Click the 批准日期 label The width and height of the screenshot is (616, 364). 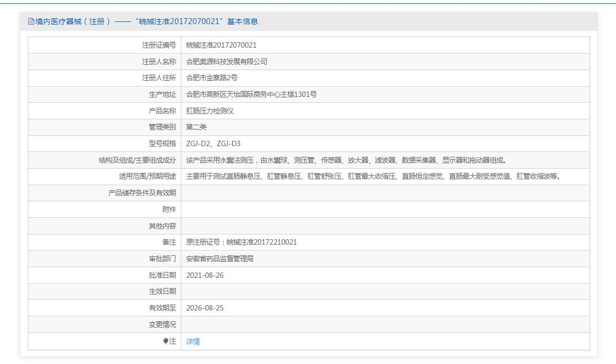tap(162, 275)
